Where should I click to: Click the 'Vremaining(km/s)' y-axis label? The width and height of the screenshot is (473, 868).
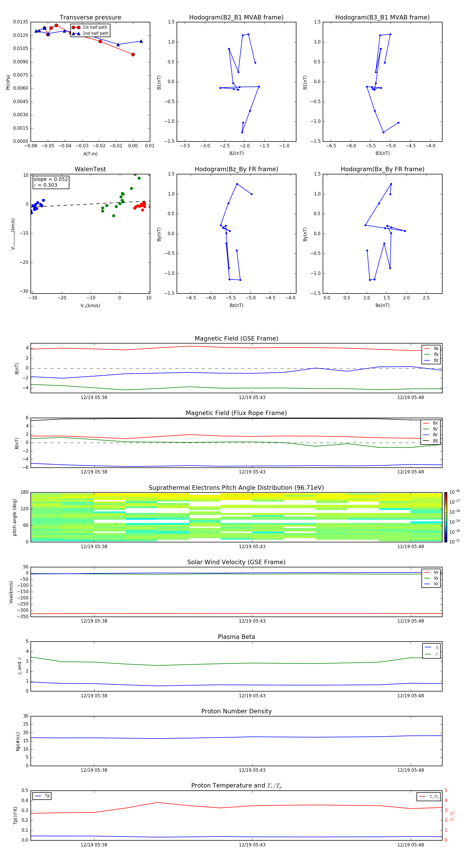(x=13, y=234)
